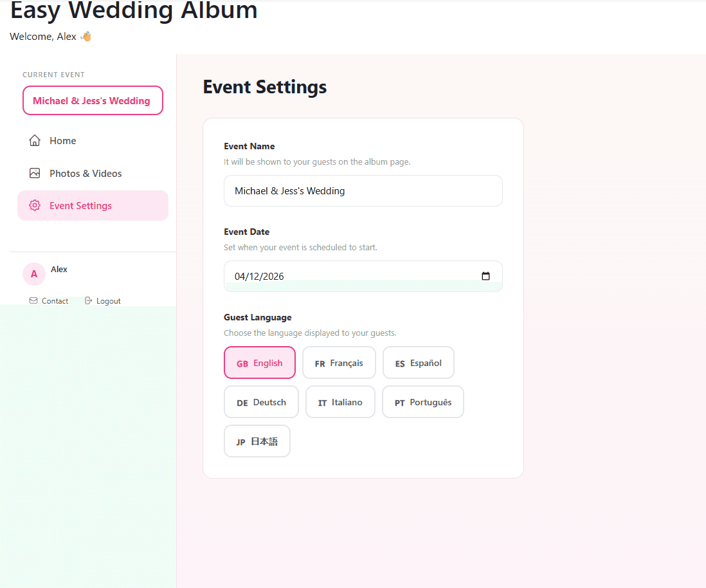Open the Event Date calendar picker
Viewport: 706px width, 588px height.
(487, 275)
